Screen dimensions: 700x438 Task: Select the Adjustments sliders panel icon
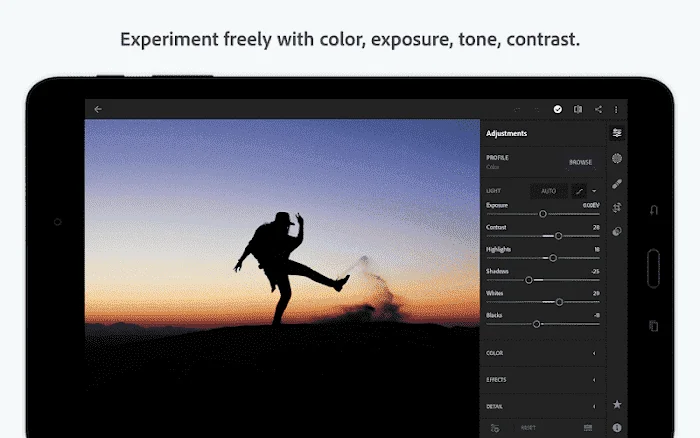point(617,133)
